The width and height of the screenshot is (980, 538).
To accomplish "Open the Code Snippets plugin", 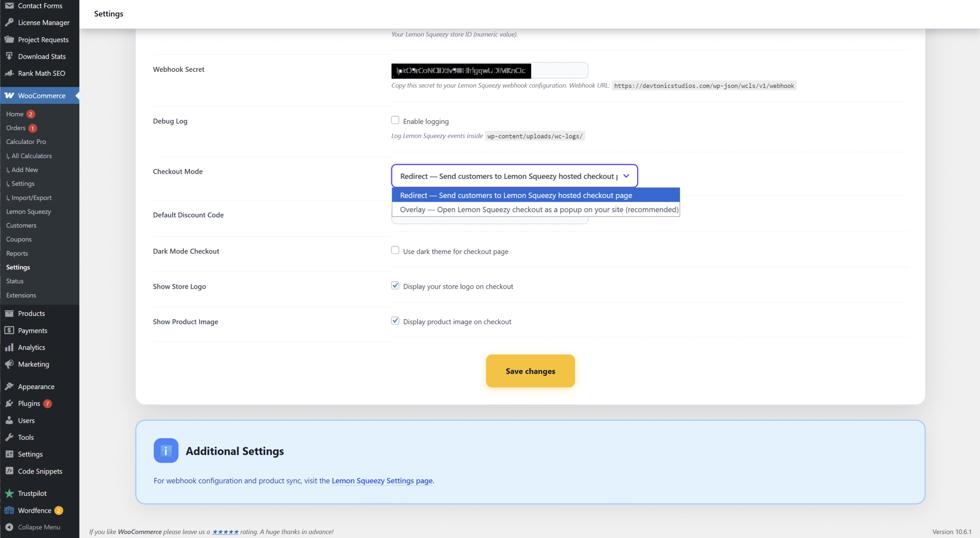I will click(40, 471).
